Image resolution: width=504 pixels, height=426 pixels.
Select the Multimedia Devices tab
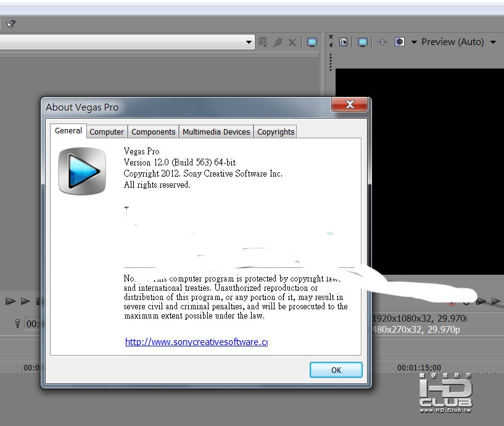pos(217,132)
